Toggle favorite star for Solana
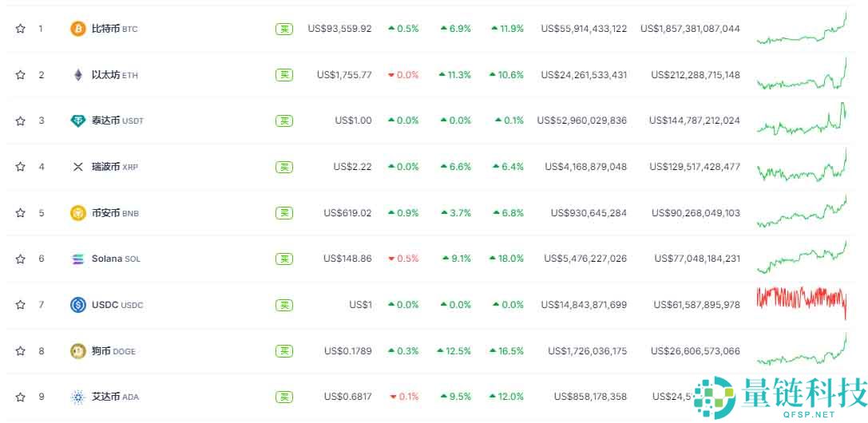 pos(21,259)
